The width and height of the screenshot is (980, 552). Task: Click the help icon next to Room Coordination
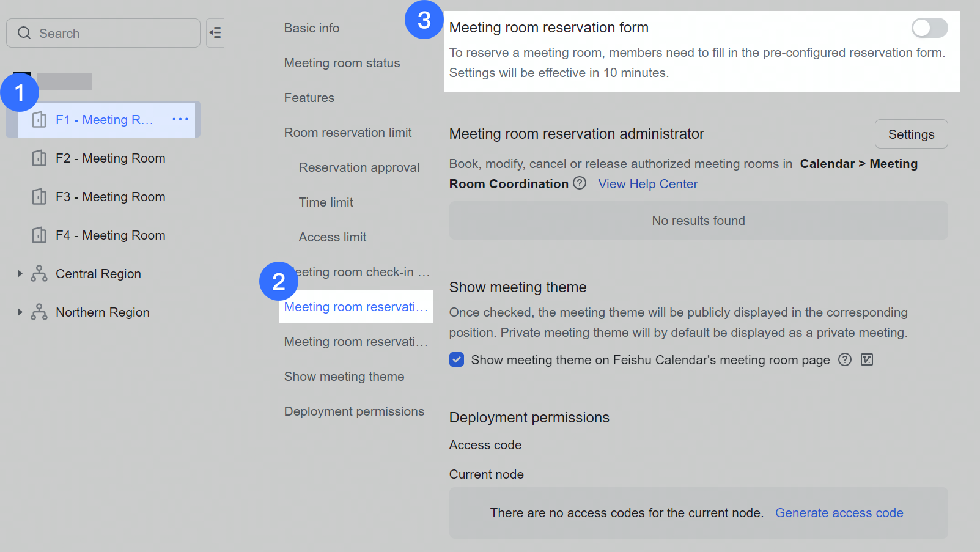[x=580, y=183]
